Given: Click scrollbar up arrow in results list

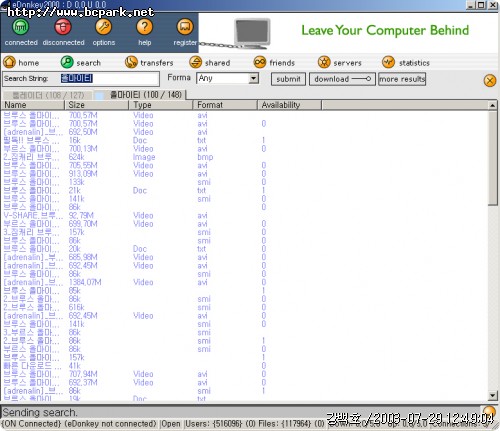Looking at the screenshot, I should pyautogui.click(x=493, y=106).
